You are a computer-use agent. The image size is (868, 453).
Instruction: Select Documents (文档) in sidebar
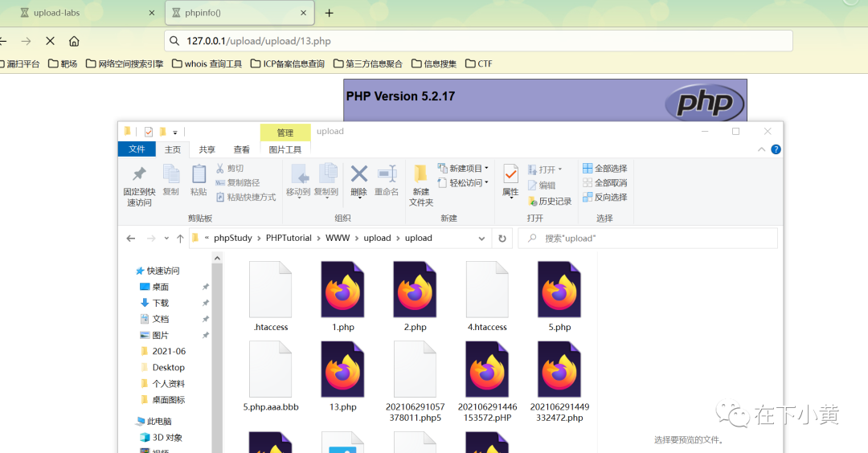pyautogui.click(x=154, y=319)
